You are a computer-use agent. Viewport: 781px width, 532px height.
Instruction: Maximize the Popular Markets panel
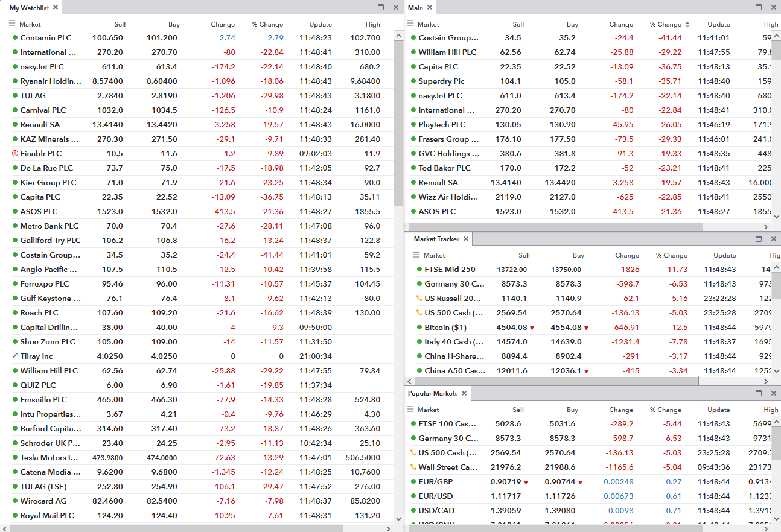[759, 393]
